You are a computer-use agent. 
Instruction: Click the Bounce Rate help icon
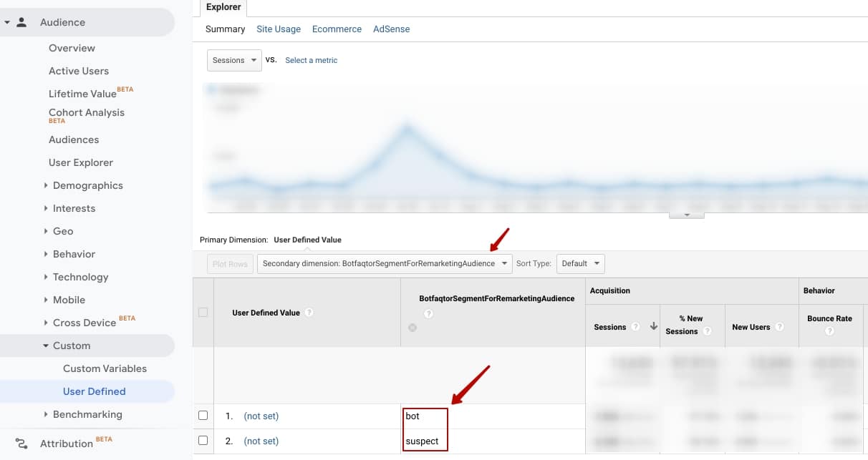tap(830, 331)
